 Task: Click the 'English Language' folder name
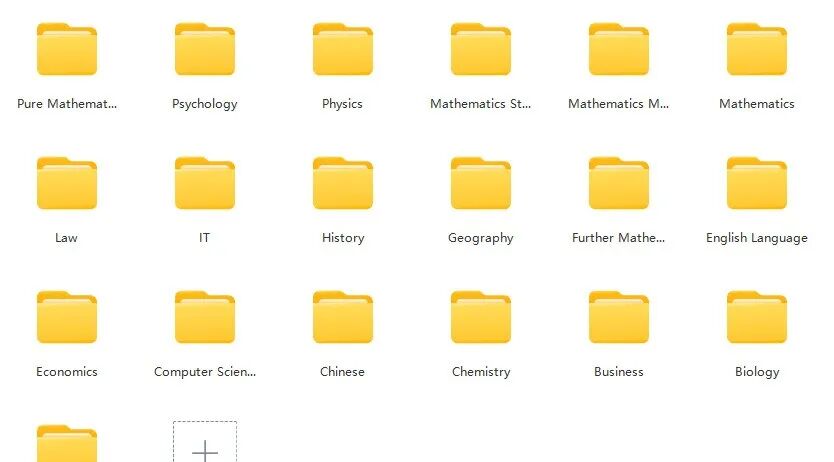point(757,238)
